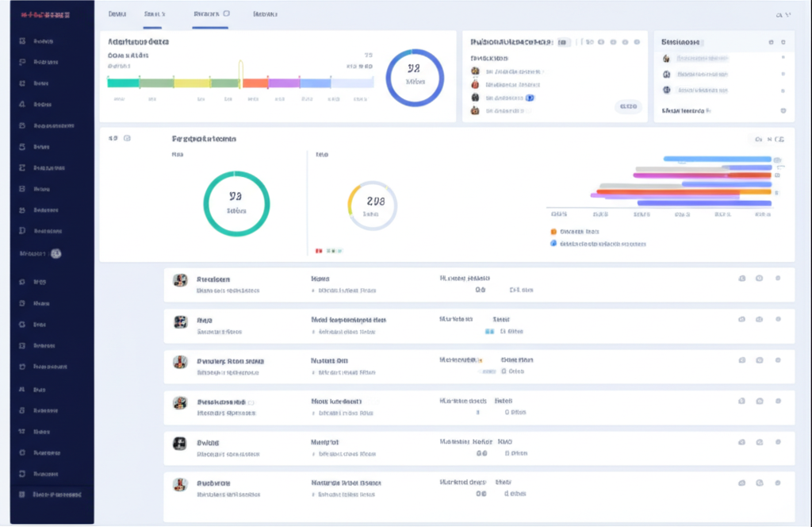
Task: Select the teal donut chart in the performance panel
Action: coord(236,203)
